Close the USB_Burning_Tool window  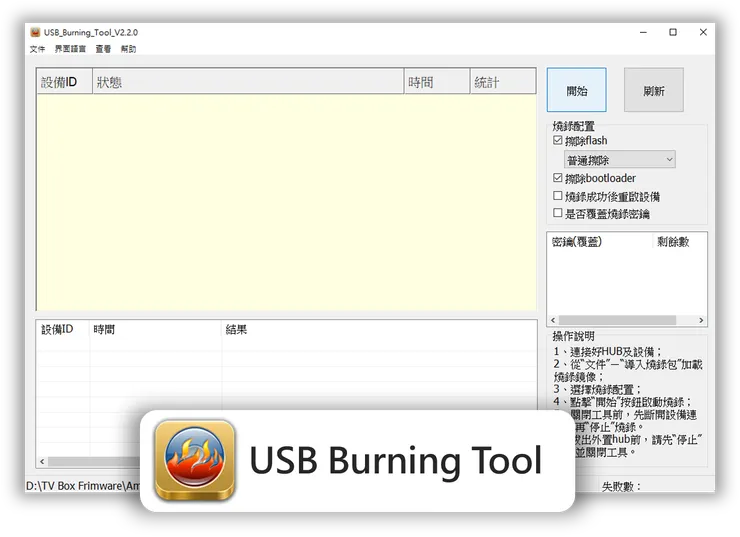click(703, 32)
